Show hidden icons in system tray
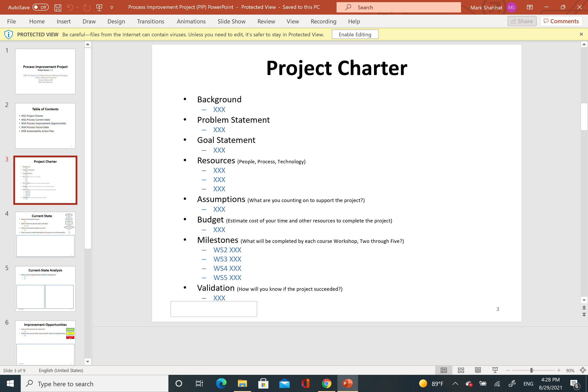Image resolution: width=588 pixels, height=392 pixels. [x=455, y=383]
